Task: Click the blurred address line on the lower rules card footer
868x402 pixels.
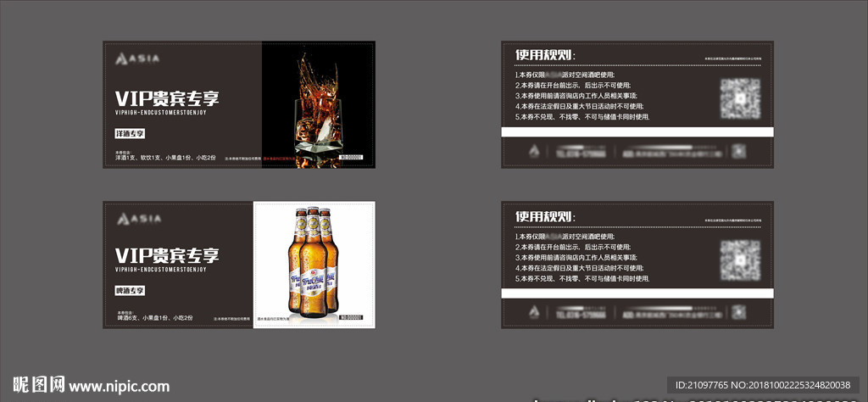Action: [x=671, y=314]
